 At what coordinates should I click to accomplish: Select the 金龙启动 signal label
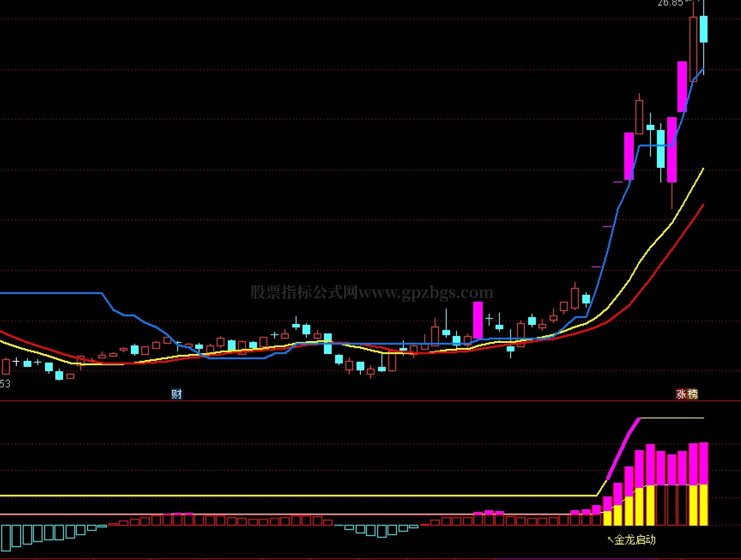pyautogui.click(x=635, y=540)
